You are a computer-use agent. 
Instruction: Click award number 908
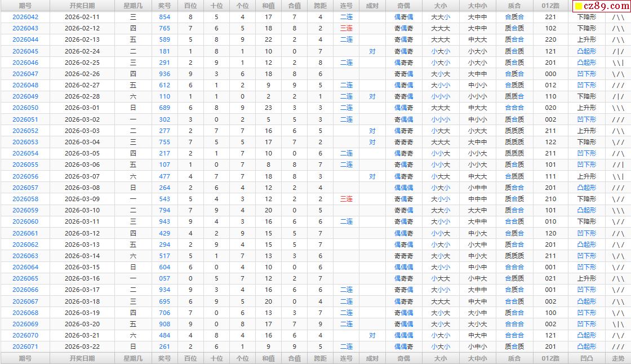pyautogui.click(x=164, y=325)
